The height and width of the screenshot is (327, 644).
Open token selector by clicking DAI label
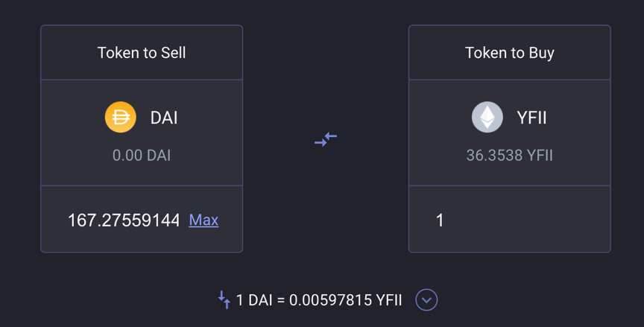pyautogui.click(x=164, y=118)
